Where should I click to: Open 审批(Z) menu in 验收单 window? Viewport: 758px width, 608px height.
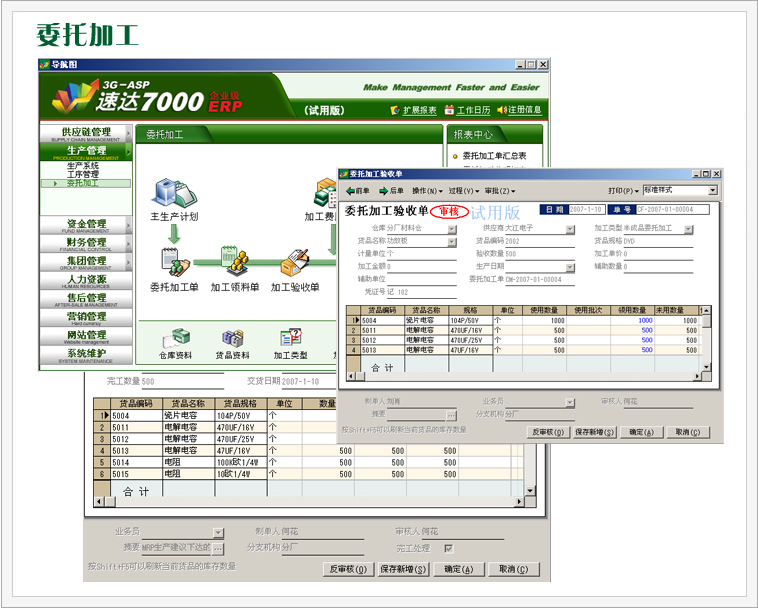[500, 191]
